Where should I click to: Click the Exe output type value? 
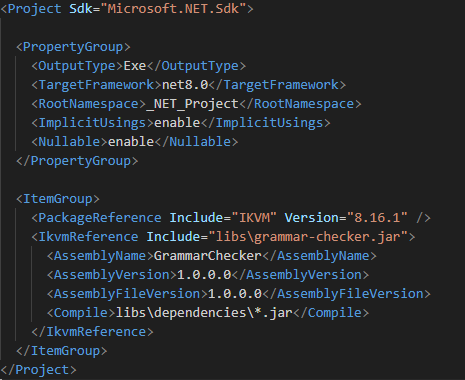coord(135,66)
